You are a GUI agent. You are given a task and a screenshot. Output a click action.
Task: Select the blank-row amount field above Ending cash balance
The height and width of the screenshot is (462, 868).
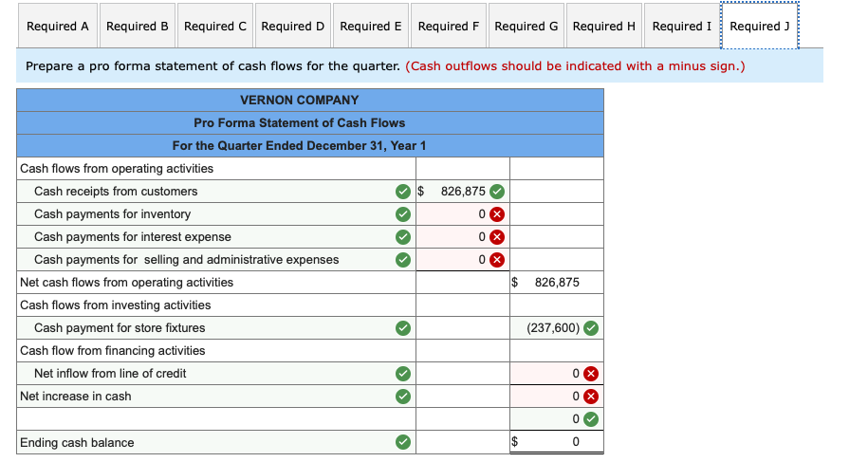(556, 419)
